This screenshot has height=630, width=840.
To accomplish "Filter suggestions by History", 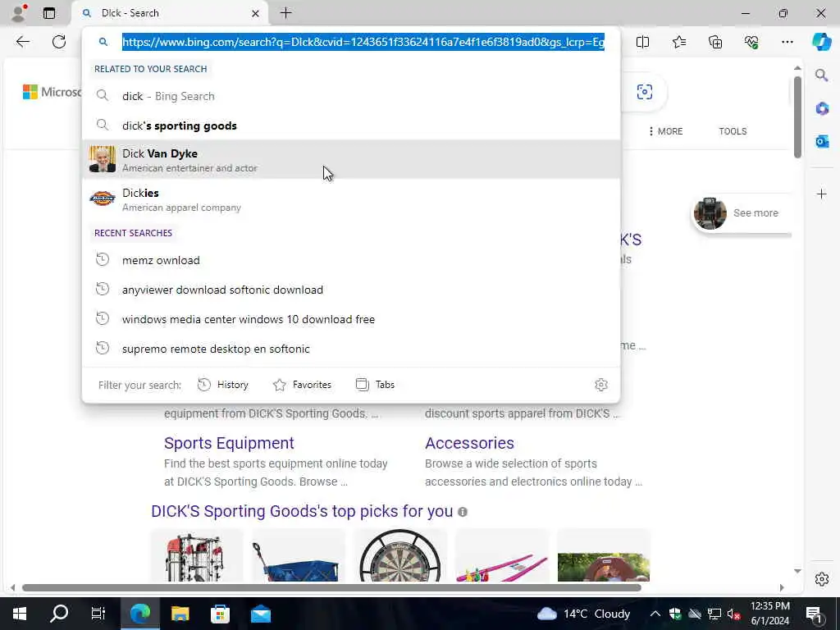I will pos(223,385).
